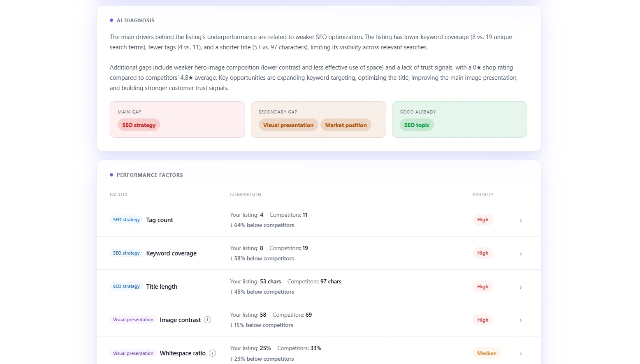
Task: Click High priority badge for Title length
Action: (482, 287)
